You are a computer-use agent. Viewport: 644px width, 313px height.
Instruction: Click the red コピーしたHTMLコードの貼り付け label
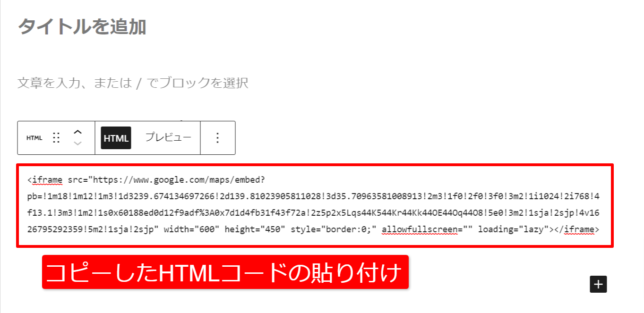pyautogui.click(x=225, y=272)
